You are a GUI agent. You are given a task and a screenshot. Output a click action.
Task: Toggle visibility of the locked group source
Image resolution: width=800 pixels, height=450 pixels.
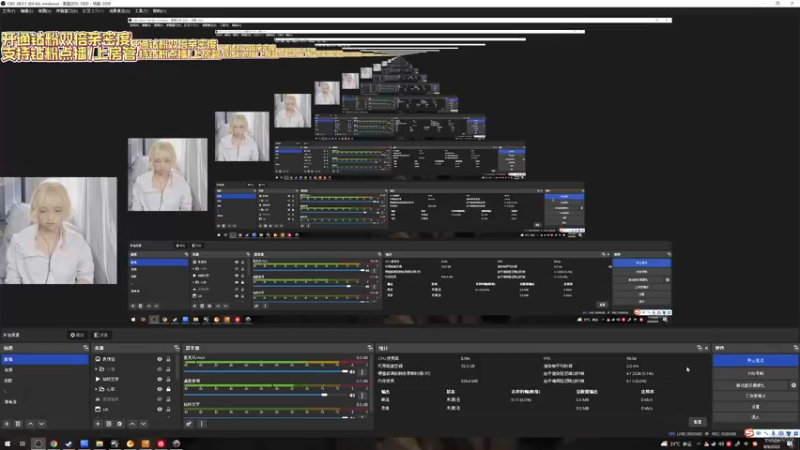pyautogui.click(x=160, y=389)
